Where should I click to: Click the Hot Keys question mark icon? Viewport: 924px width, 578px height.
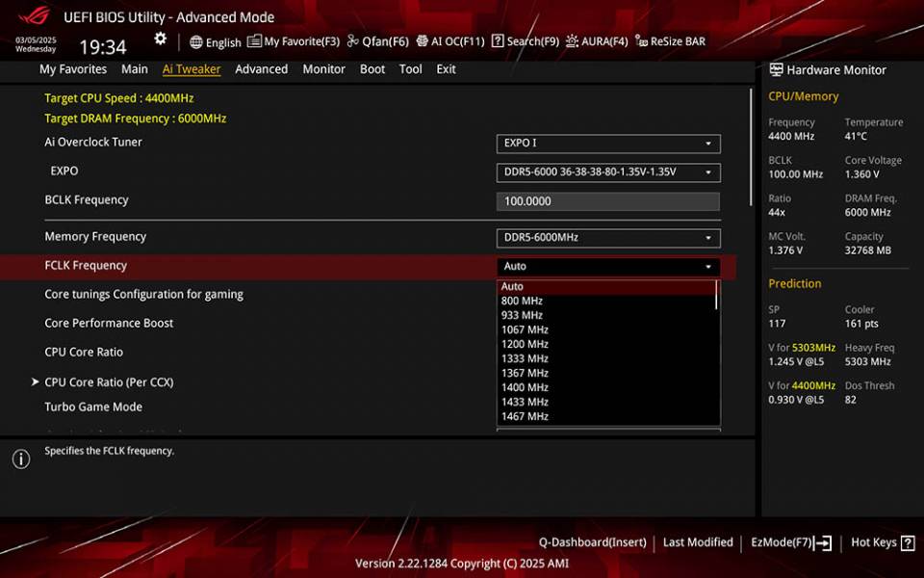coord(908,542)
